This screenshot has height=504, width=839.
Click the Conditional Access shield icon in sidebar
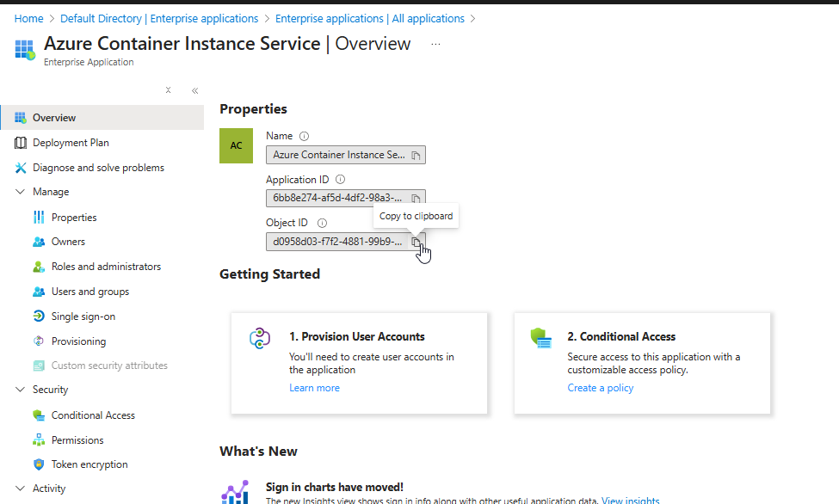pyautogui.click(x=39, y=415)
